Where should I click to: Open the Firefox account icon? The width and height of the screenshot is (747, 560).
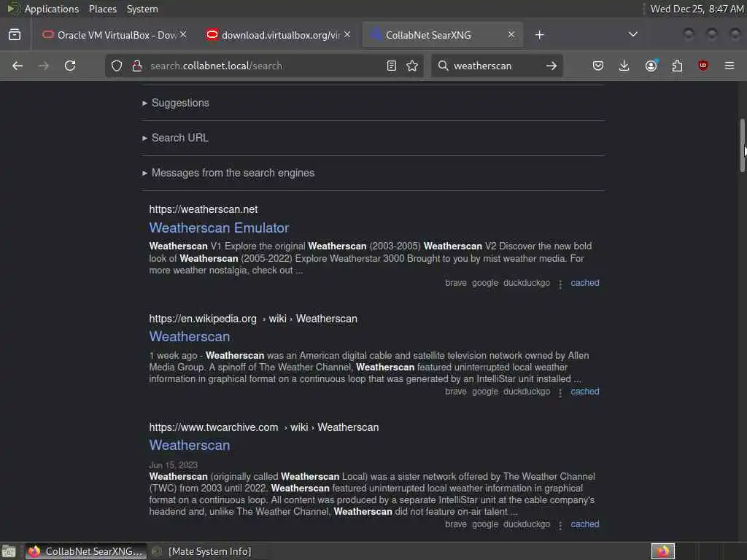tap(651, 66)
